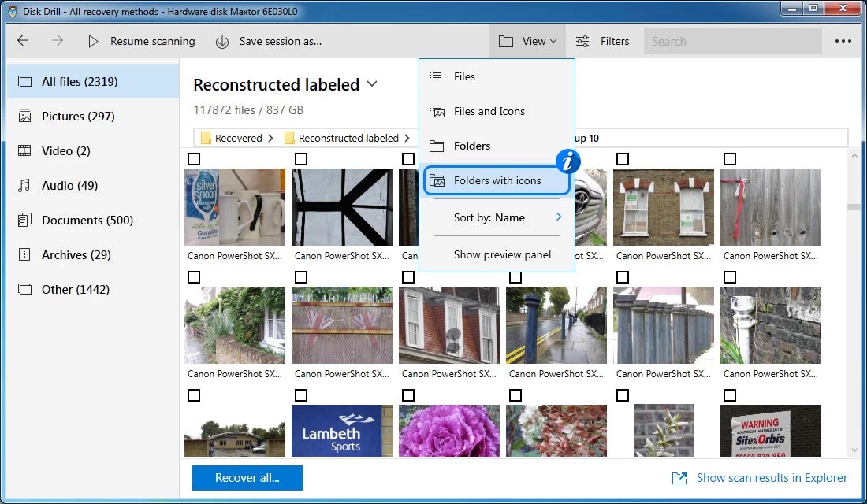
Task: Check the box above the Lambeth Sports photo
Action: [301, 395]
